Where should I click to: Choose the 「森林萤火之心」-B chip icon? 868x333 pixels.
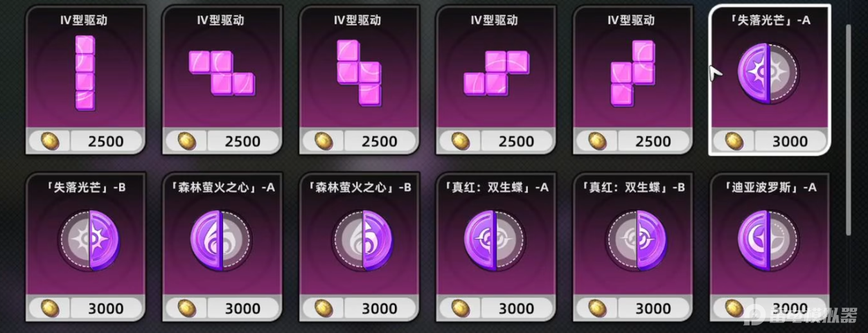pos(360,240)
